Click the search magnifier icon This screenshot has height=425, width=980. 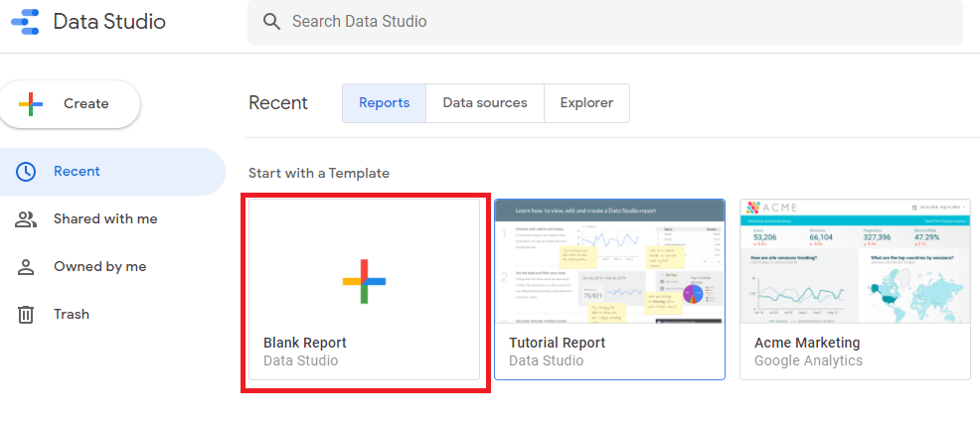(271, 22)
